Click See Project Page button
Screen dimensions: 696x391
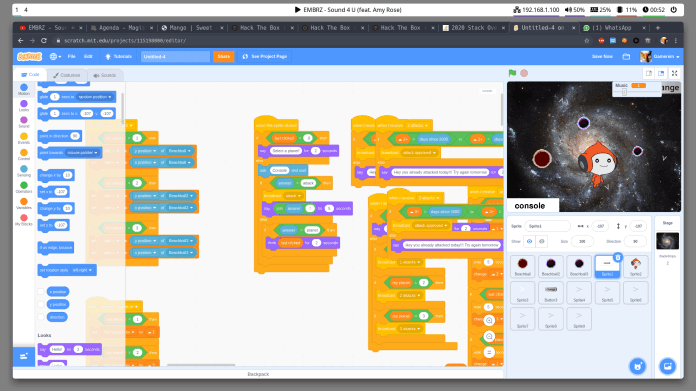[265, 56]
